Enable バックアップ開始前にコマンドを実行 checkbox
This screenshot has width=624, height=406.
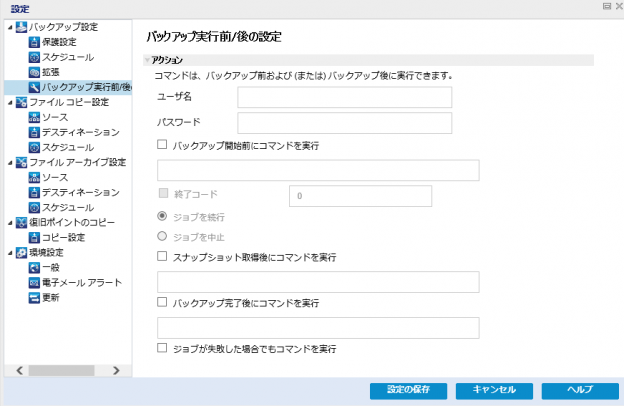tap(162, 145)
